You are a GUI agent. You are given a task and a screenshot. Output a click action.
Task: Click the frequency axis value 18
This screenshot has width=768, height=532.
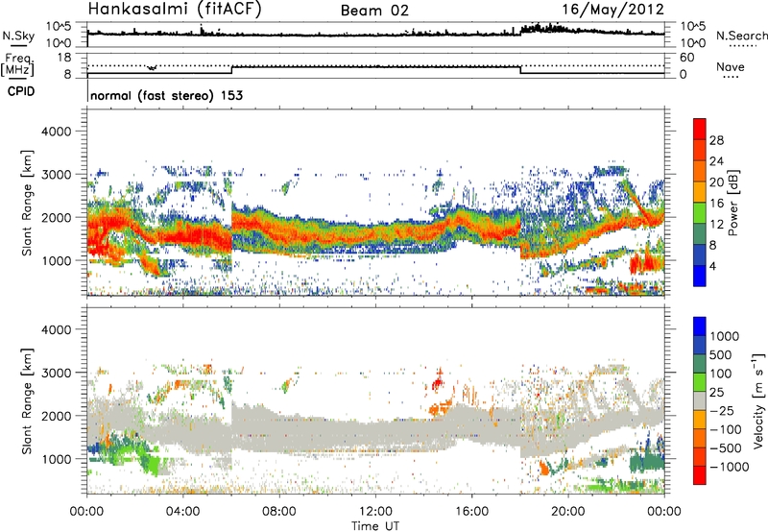[x=64, y=58]
